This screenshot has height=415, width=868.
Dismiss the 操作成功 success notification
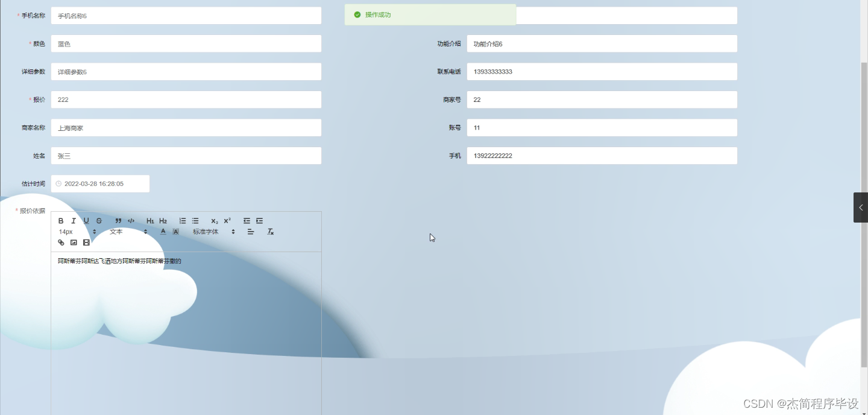tap(429, 15)
